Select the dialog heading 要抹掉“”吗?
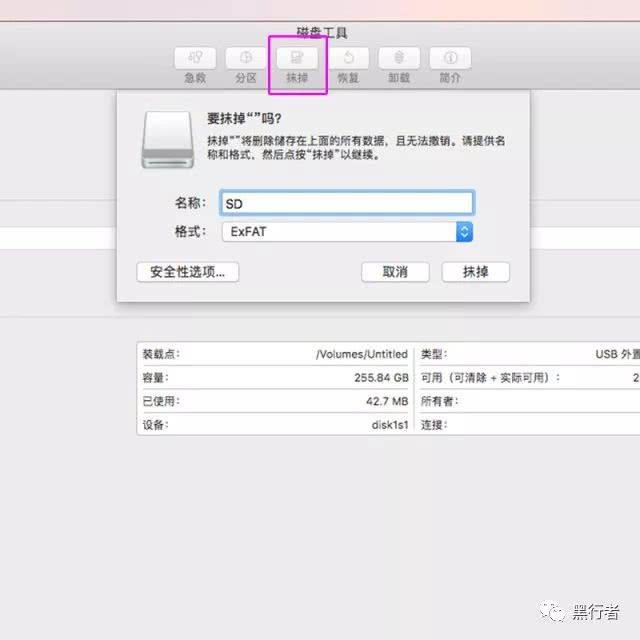The width and height of the screenshot is (640, 640). pyautogui.click(x=244, y=118)
